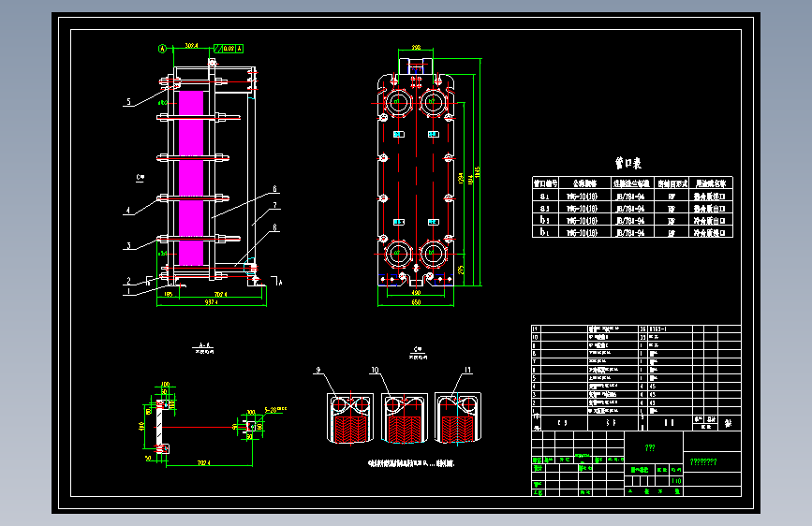Click the plate detail under balloon 10
Viewport: 812px width, 526px height.
405,417
